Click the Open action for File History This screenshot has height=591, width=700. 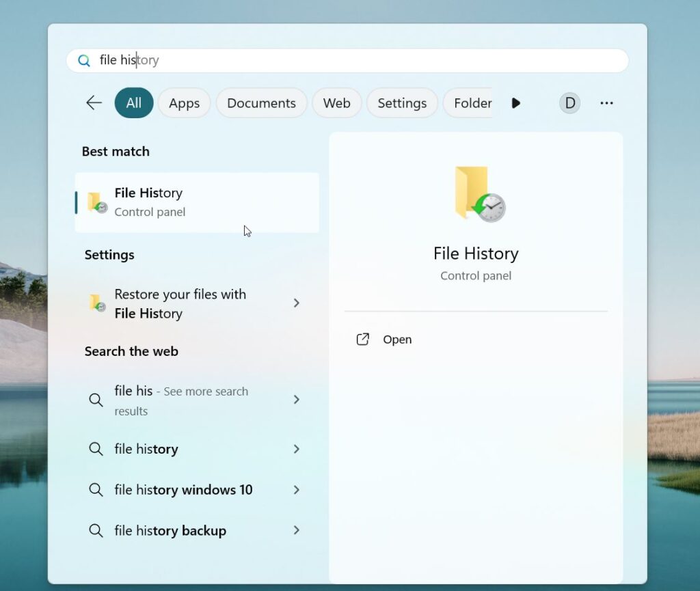click(x=397, y=339)
